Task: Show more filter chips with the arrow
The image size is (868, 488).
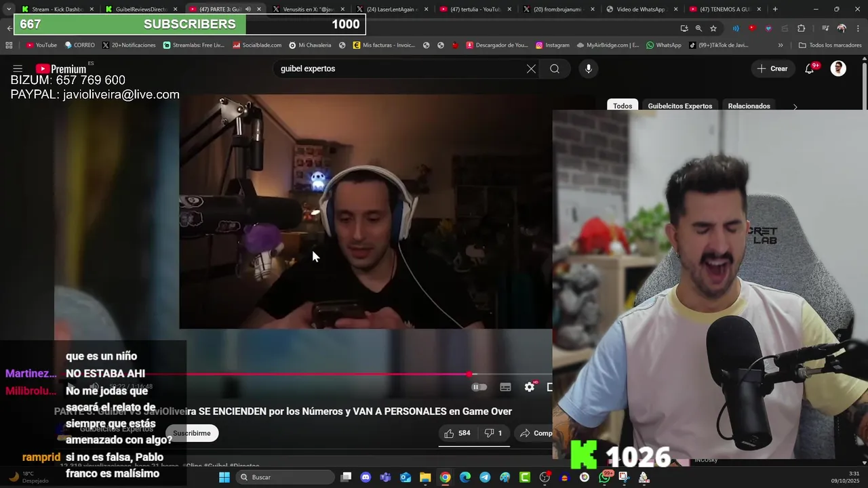Action: point(795,106)
